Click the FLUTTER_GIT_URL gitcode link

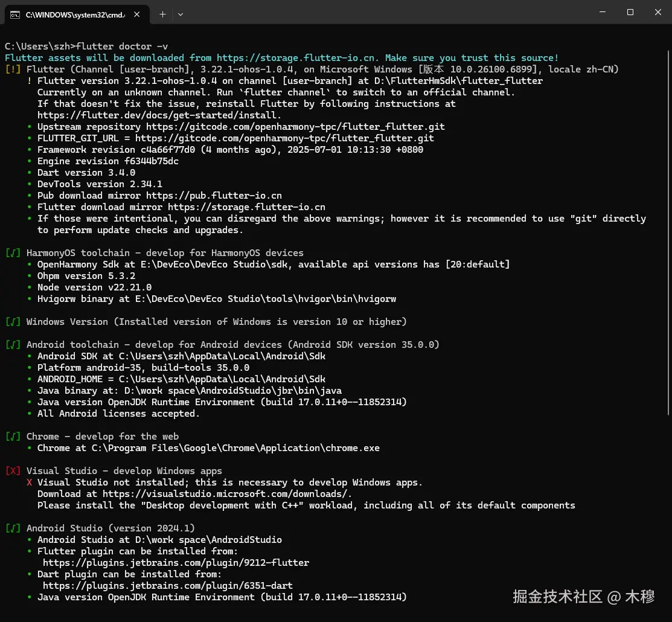[x=284, y=138]
